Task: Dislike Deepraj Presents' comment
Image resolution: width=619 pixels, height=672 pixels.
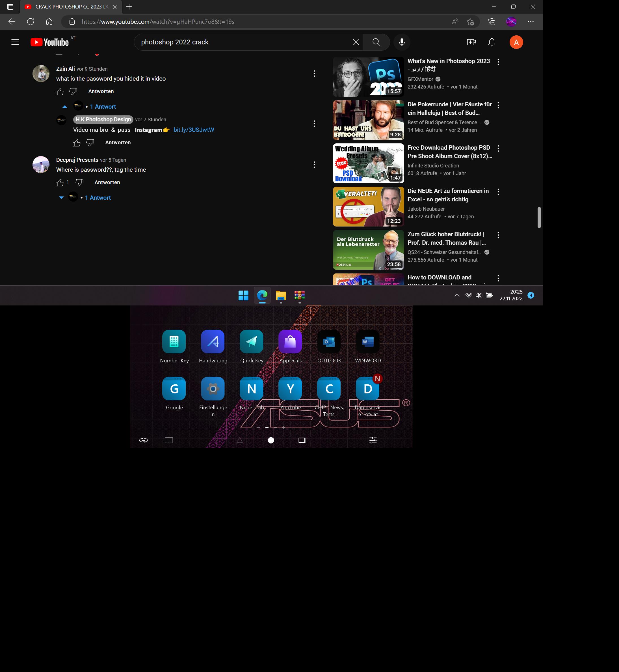Action: pos(79,182)
